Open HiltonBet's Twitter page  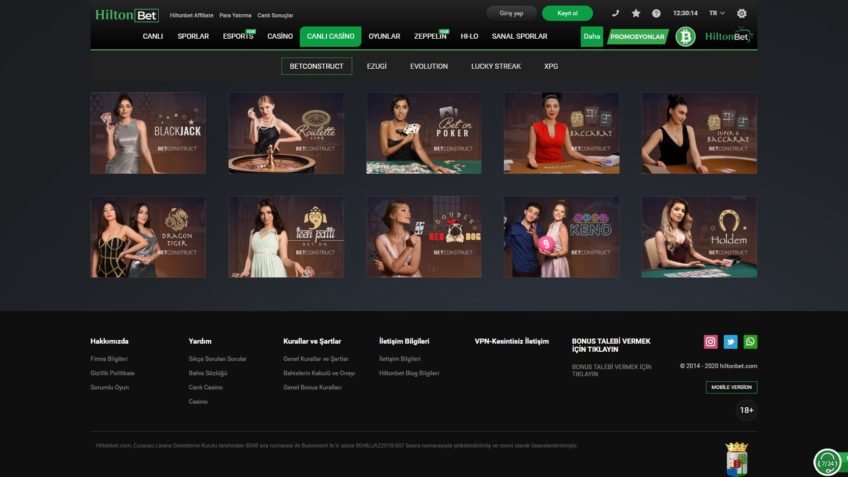(x=731, y=342)
